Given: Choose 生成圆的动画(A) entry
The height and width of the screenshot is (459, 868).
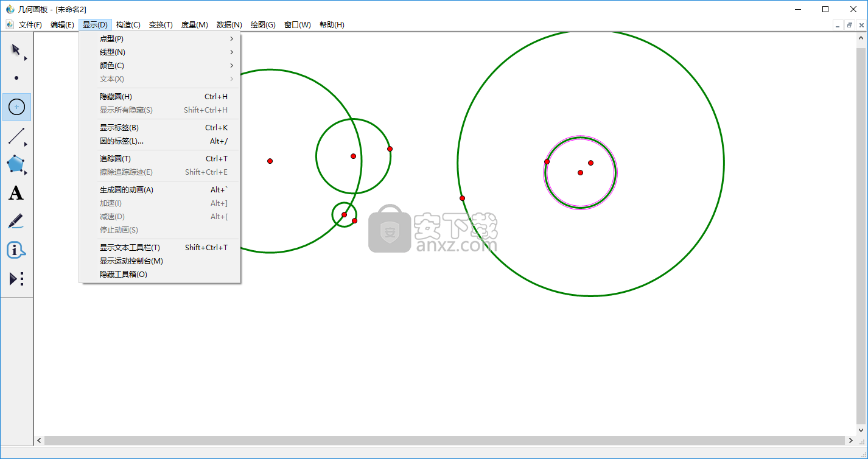Looking at the screenshot, I should (x=159, y=190).
